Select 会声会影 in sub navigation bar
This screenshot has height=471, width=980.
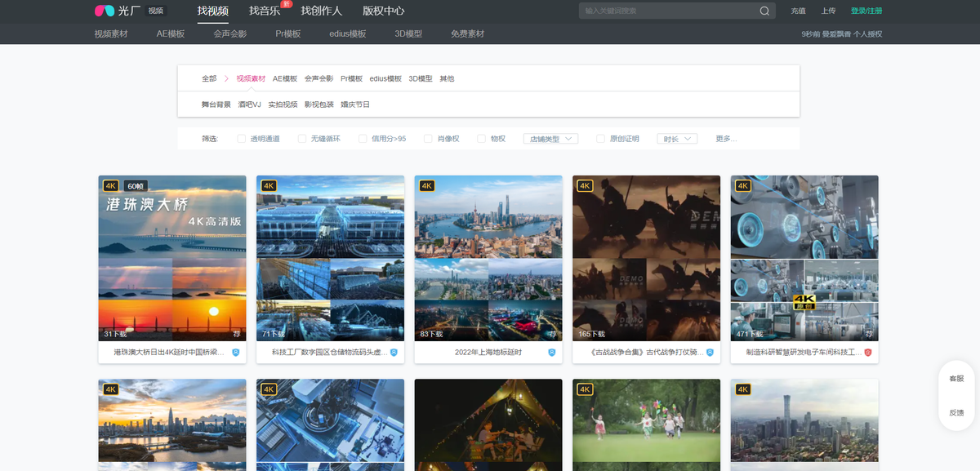pyautogui.click(x=230, y=34)
